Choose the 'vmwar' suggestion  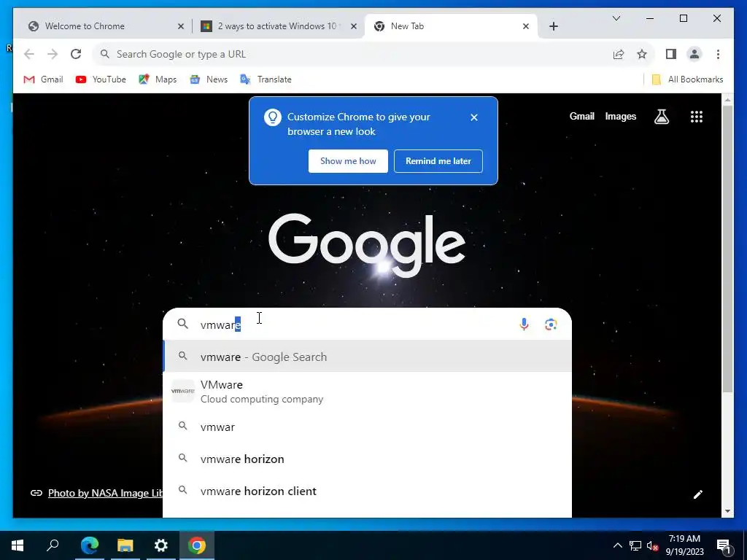pos(367,427)
